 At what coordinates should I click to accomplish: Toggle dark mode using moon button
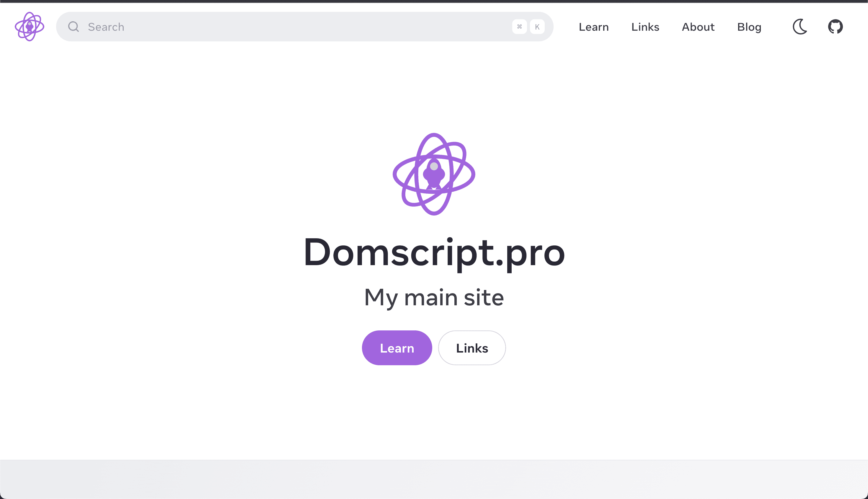click(x=800, y=26)
